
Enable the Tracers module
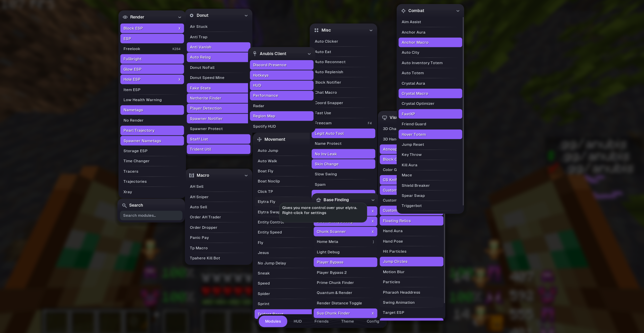point(152,171)
